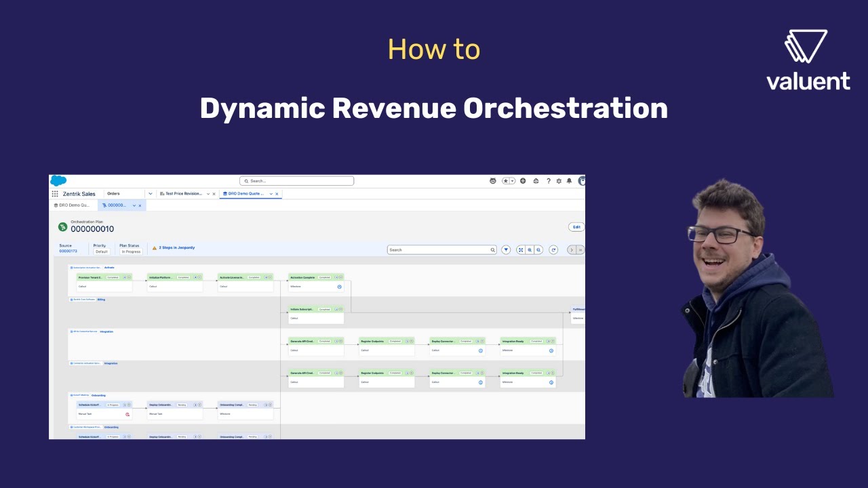
Task: Click the Zentrik Core Software swimlane label
Action: 83,299
